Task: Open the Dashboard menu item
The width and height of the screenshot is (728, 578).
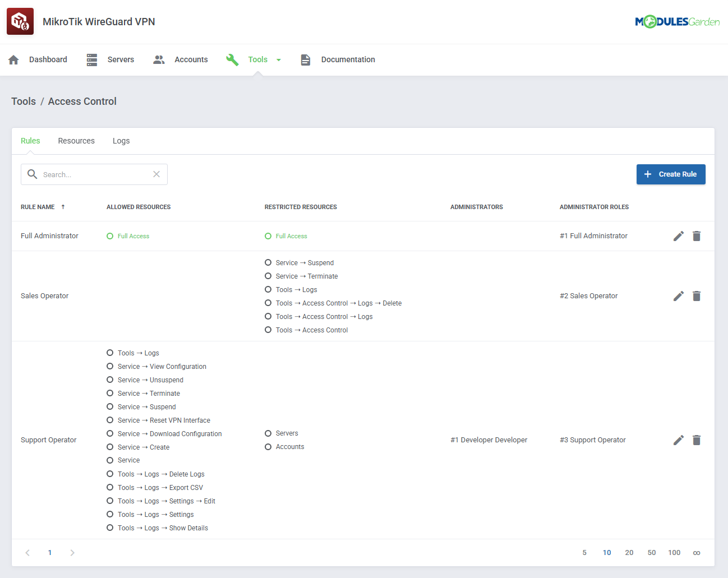Action: pyautogui.click(x=38, y=60)
